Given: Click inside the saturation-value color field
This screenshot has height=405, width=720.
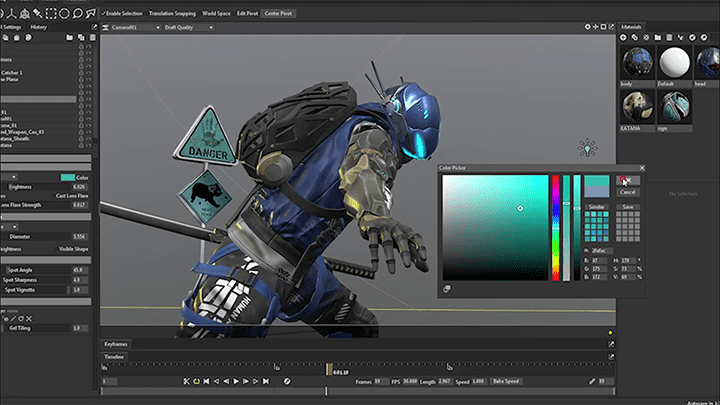Looking at the screenshot, I should pyautogui.click(x=495, y=228).
